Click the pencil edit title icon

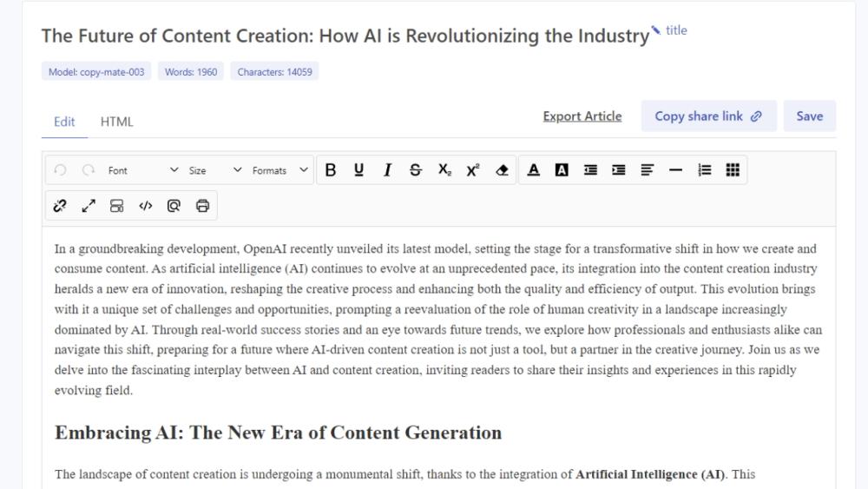coord(656,30)
